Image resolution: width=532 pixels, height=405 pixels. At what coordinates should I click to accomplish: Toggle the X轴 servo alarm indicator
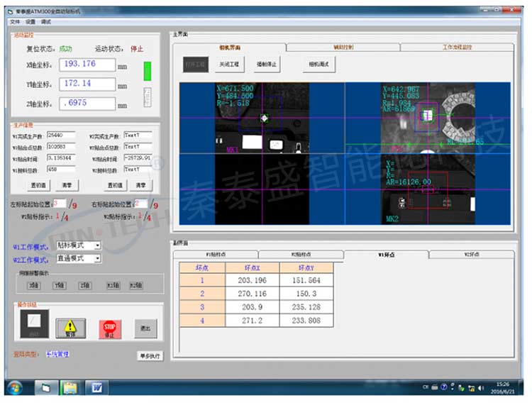33,285
